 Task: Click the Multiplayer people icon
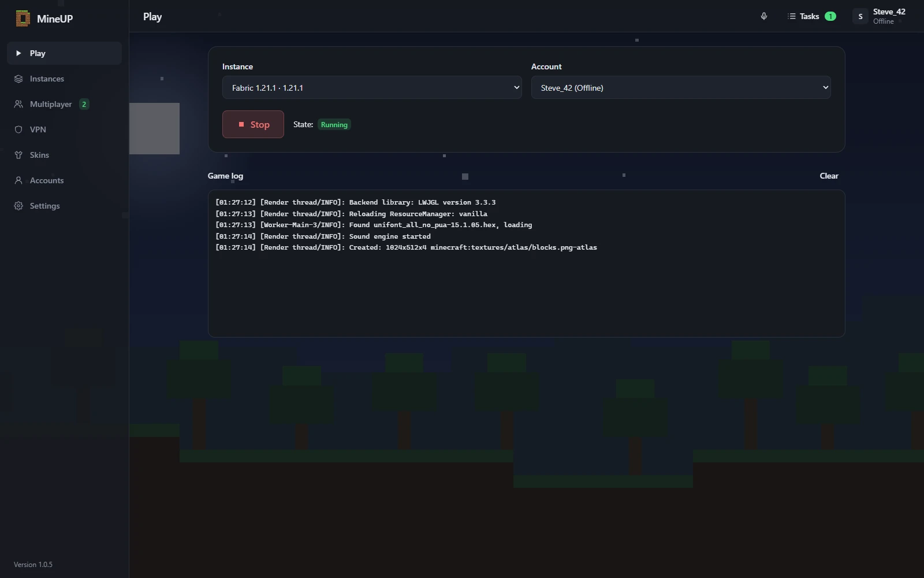click(18, 104)
